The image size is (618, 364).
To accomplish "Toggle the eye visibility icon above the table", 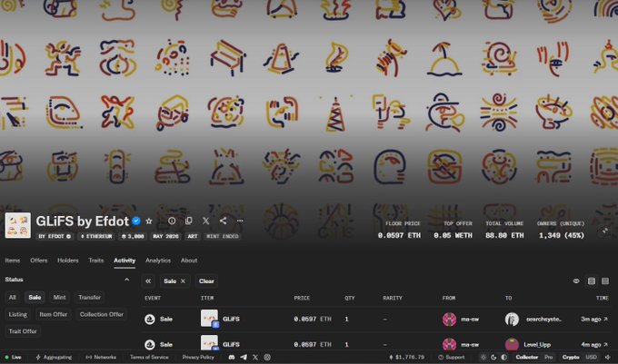I will pos(576,281).
